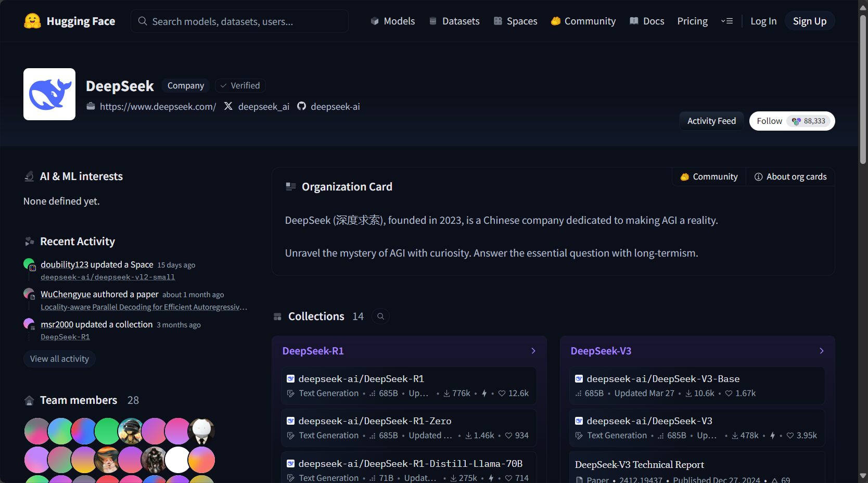868x483 pixels.
Task: Click the Spaces icon in navbar
Action: pos(498,21)
